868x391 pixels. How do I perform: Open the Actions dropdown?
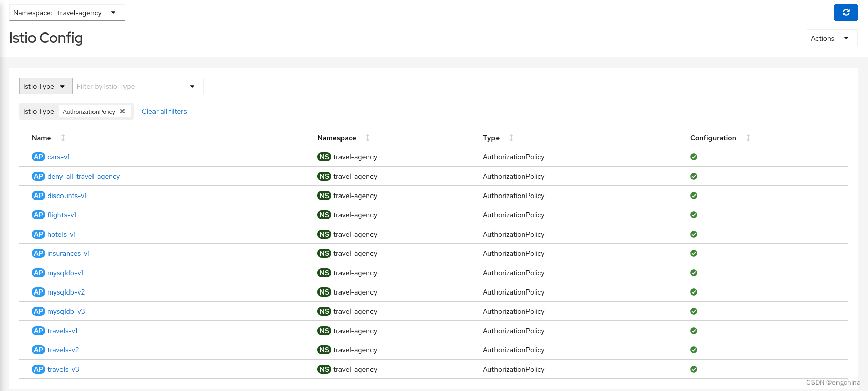click(x=831, y=38)
